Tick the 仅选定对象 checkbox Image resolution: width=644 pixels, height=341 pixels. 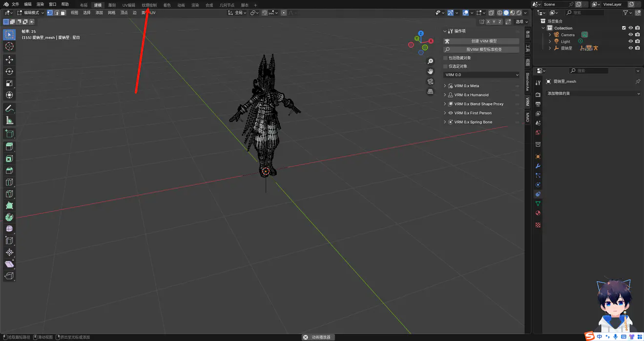[445, 66]
